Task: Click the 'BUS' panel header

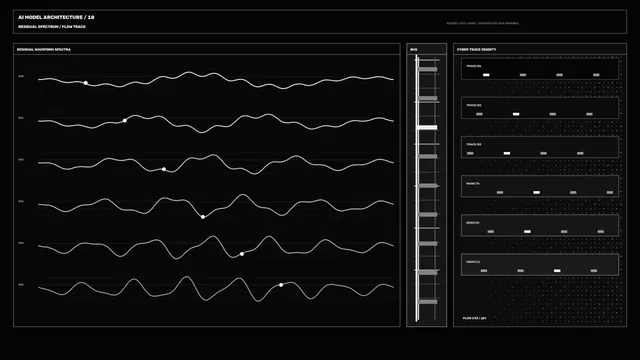Action: point(413,49)
